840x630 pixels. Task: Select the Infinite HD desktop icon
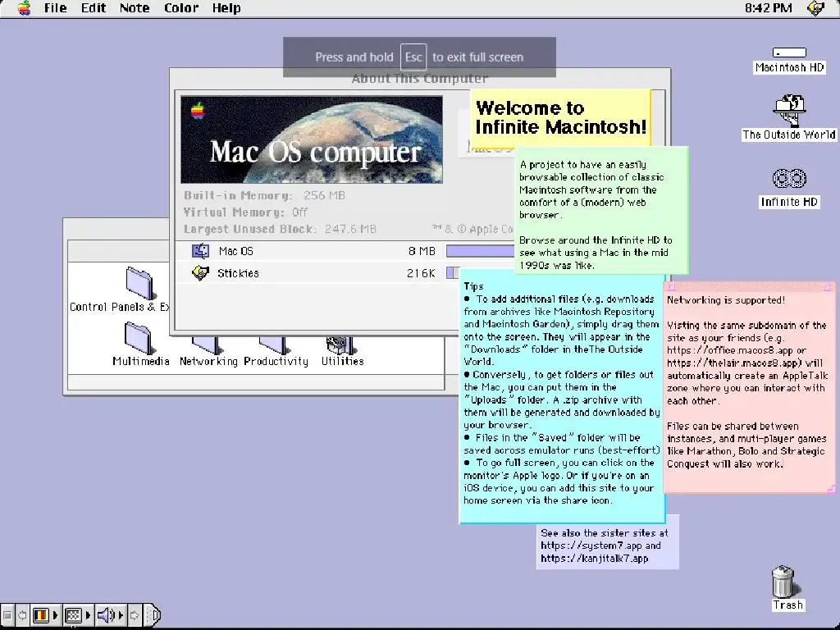789,187
